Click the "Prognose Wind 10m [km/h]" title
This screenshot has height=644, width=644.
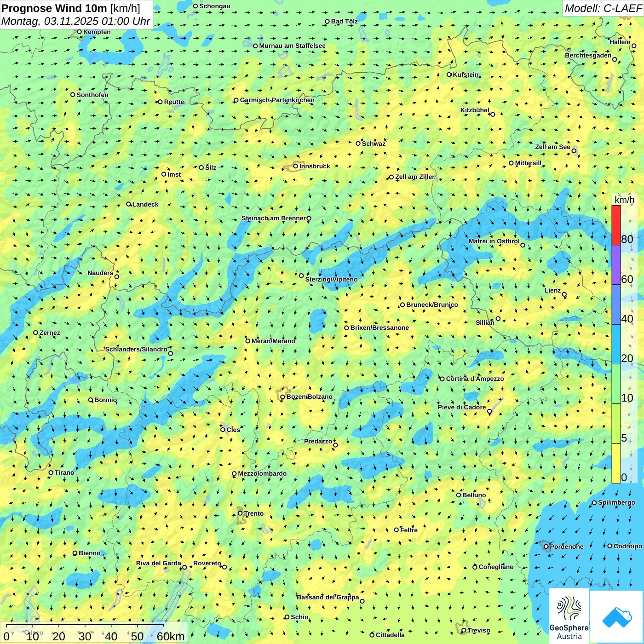click(71, 8)
